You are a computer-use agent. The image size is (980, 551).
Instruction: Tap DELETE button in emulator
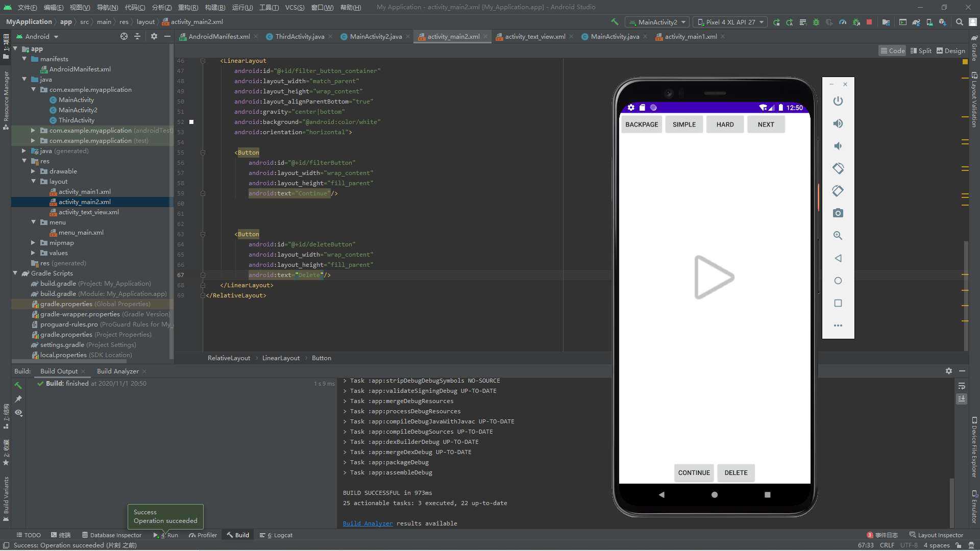[x=736, y=473]
